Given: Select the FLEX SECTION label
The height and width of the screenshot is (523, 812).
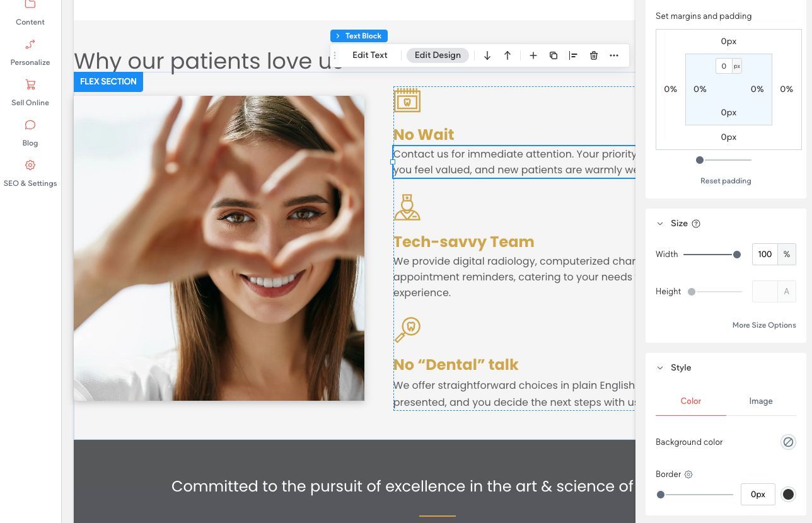Looking at the screenshot, I should 108,82.
